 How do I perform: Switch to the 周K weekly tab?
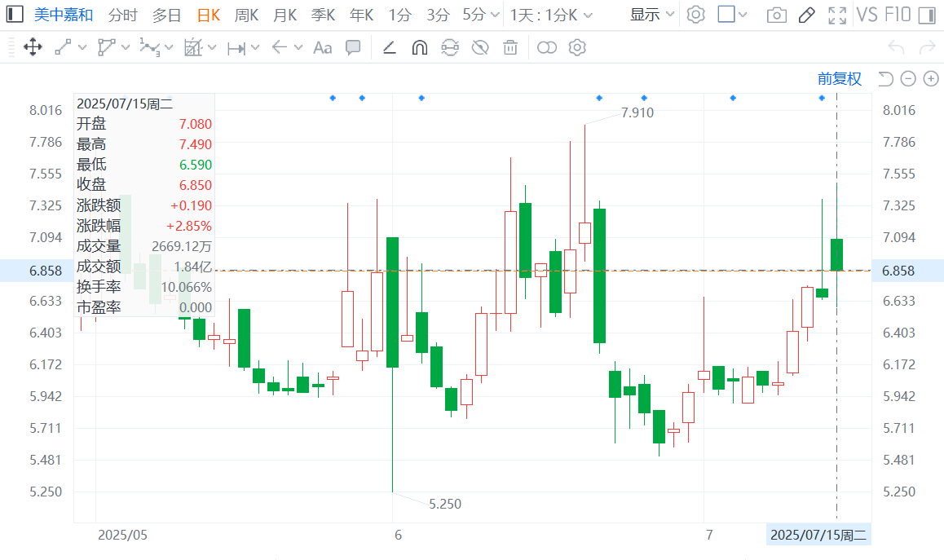pos(246,15)
